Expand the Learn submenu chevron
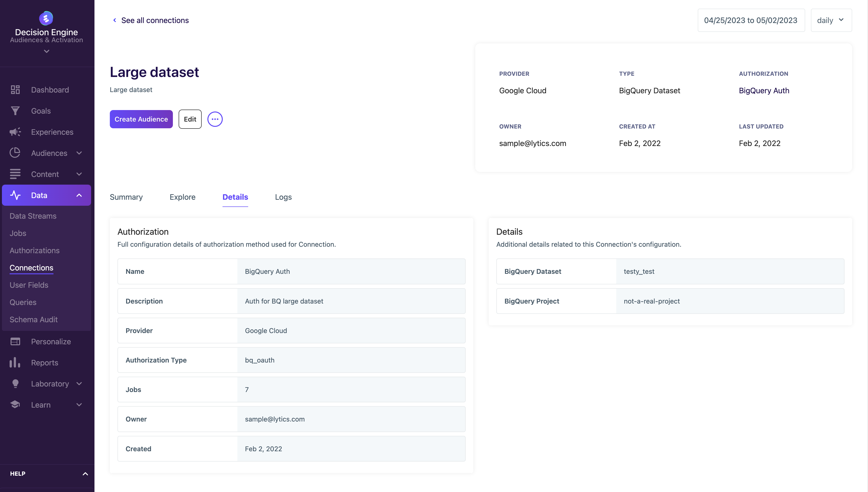Viewport: 868px width, 492px height. click(x=79, y=405)
